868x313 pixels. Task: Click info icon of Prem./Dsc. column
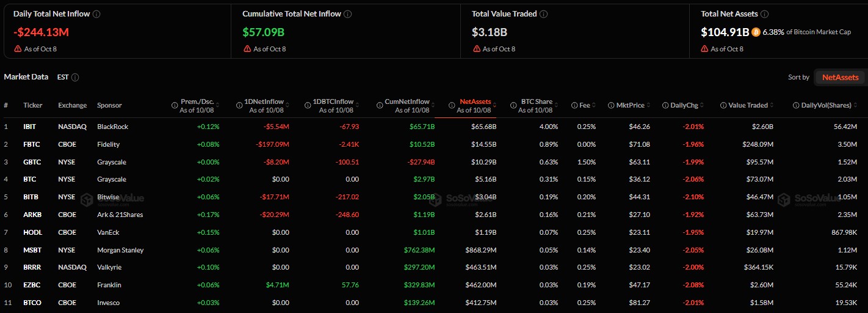pyautogui.click(x=175, y=105)
